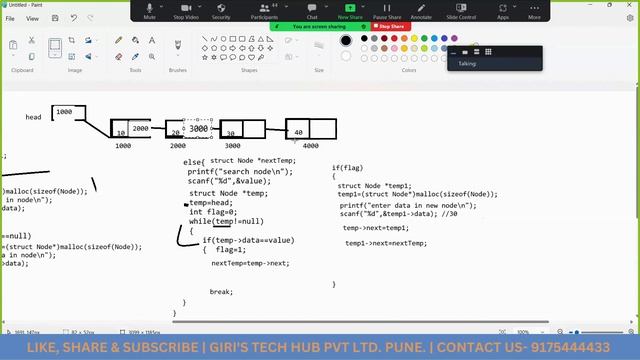Expand the Brushes dropdown arrow
This screenshot has width=640, height=360.
(x=178, y=56)
